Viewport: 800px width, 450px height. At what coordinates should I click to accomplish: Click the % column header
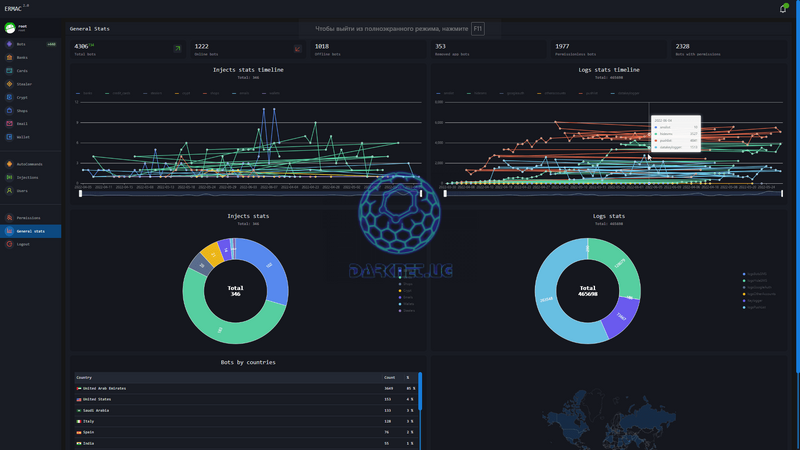[x=408, y=378]
